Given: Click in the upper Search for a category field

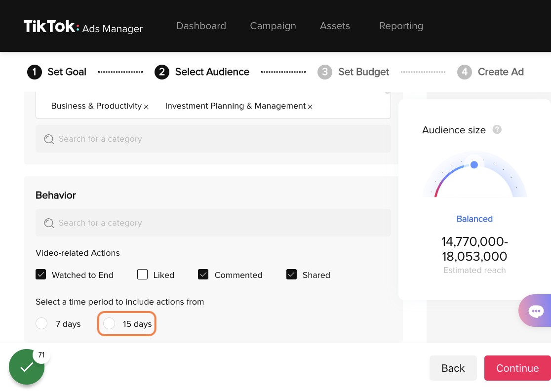Looking at the screenshot, I should 213,139.
